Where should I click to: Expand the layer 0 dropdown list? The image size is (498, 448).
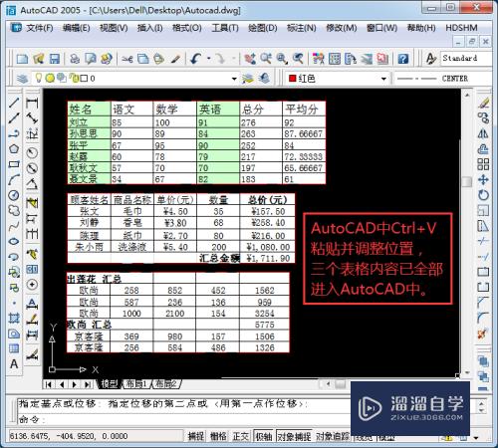click(x=234, y=79)
